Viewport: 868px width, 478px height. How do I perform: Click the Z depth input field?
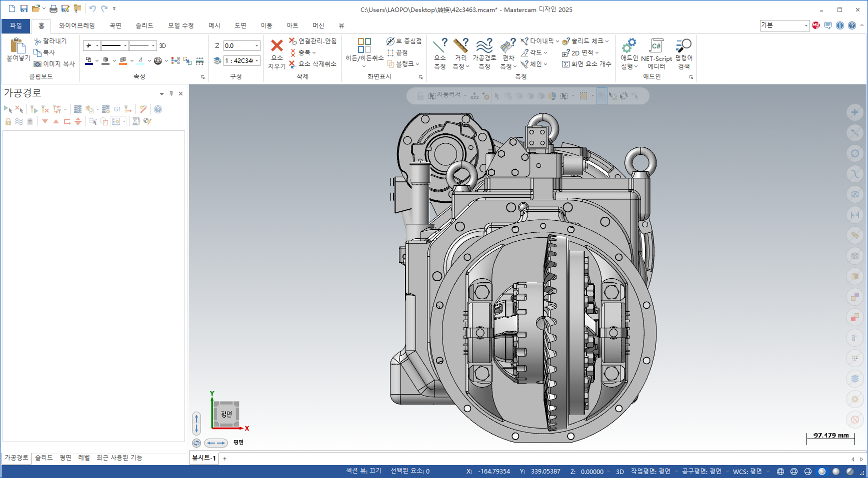click(241, 45)
